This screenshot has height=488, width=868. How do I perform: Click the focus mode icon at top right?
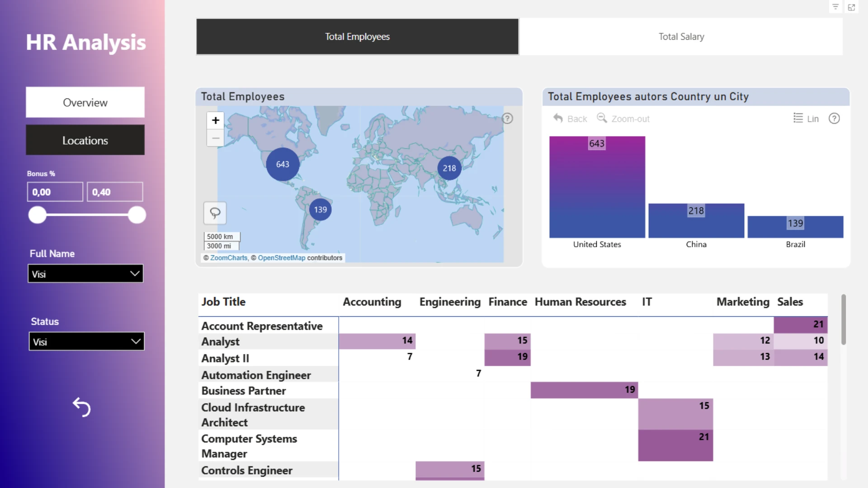pyautogui.click(x=851, y=7)
